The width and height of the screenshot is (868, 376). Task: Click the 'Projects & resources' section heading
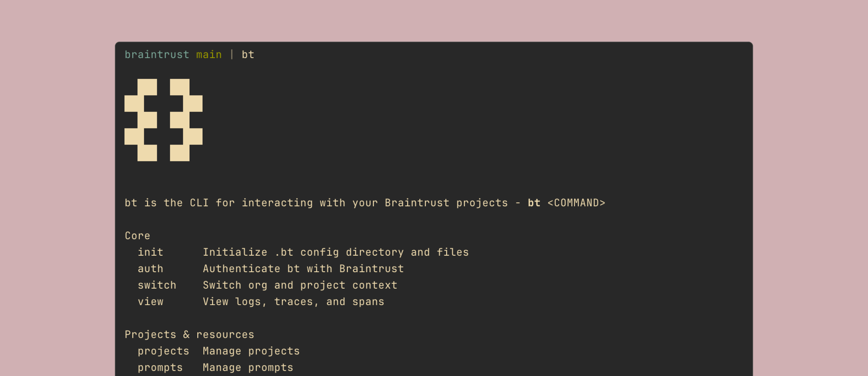pos(190,335)
